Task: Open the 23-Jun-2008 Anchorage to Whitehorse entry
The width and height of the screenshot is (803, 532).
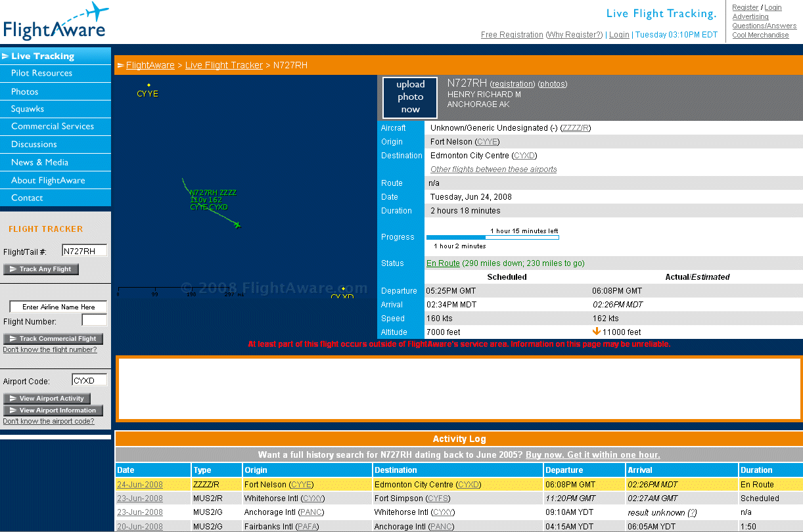Action: (140, 512)
